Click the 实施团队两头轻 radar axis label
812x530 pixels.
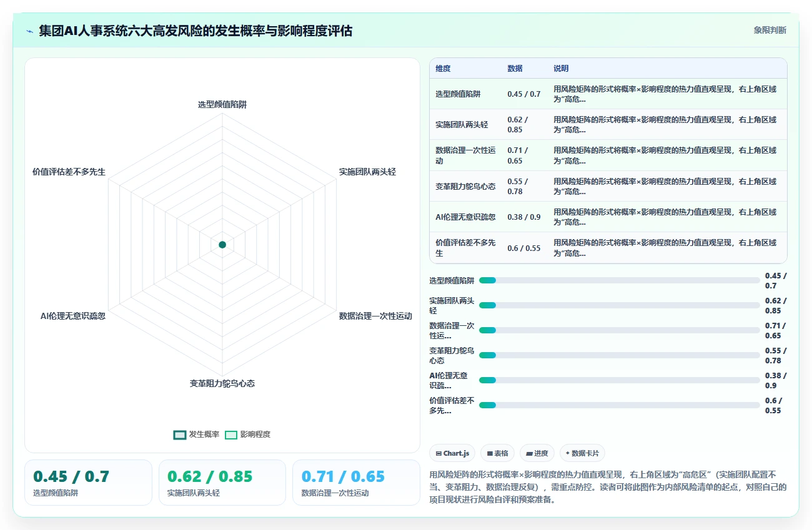[x=367, y=172]
